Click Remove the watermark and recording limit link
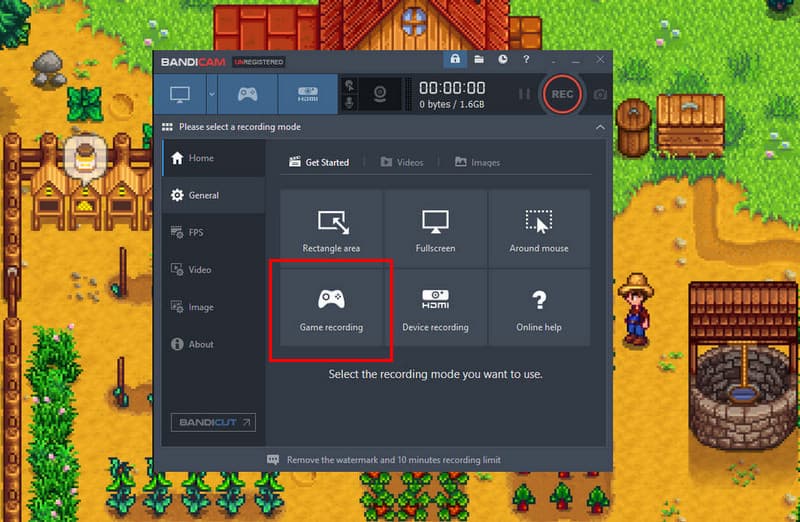800x522 pixels. pos(393,460)
